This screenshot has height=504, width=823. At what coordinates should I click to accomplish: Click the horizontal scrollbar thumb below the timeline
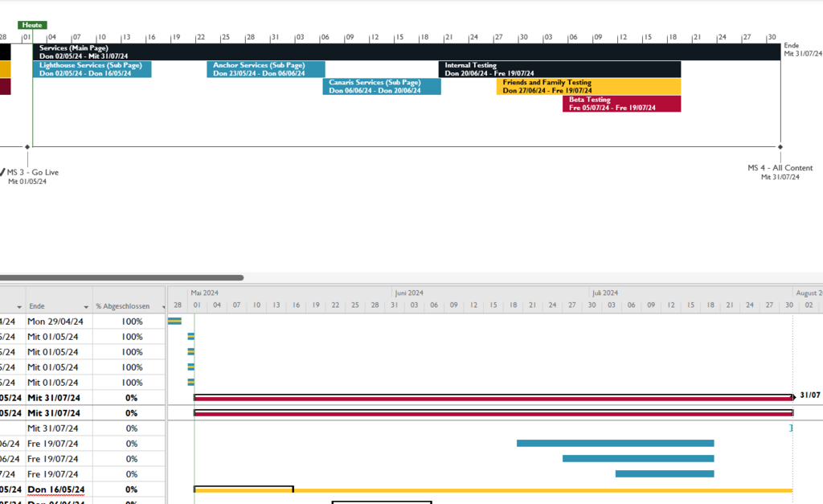[x=121, y=278]
